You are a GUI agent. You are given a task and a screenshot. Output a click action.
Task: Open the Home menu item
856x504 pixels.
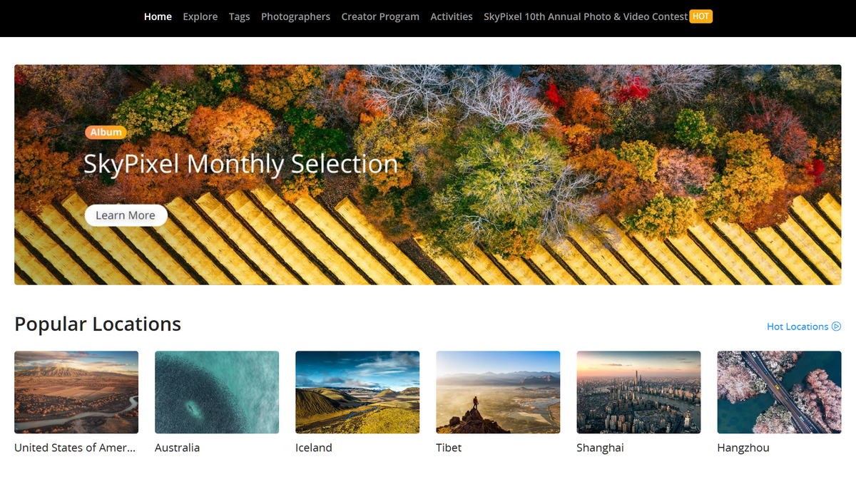[158, 16]
